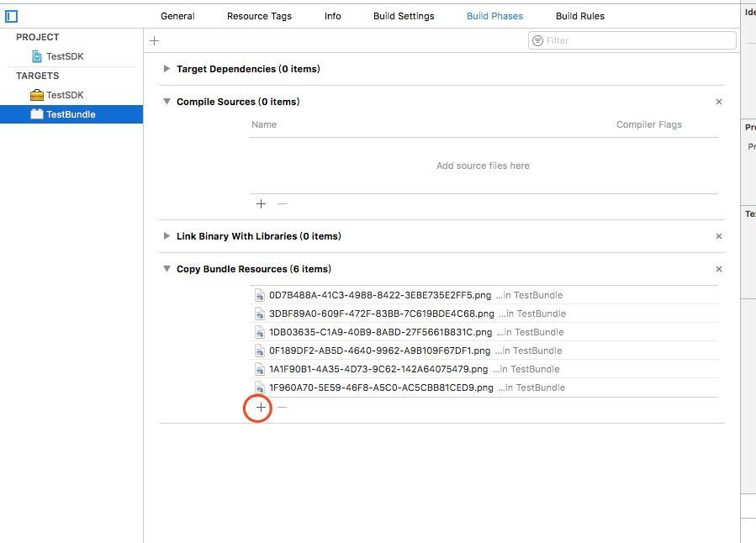This screenshot has width=756, height=543.
Task: Expand Link Binary With Libraries section
Action: (x=167, y=236)
